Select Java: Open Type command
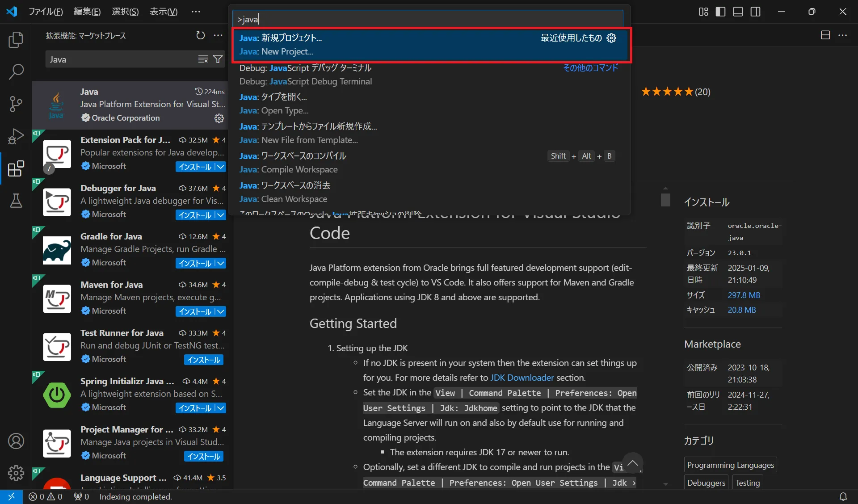The image size is (858, 504). click(429, 104)
